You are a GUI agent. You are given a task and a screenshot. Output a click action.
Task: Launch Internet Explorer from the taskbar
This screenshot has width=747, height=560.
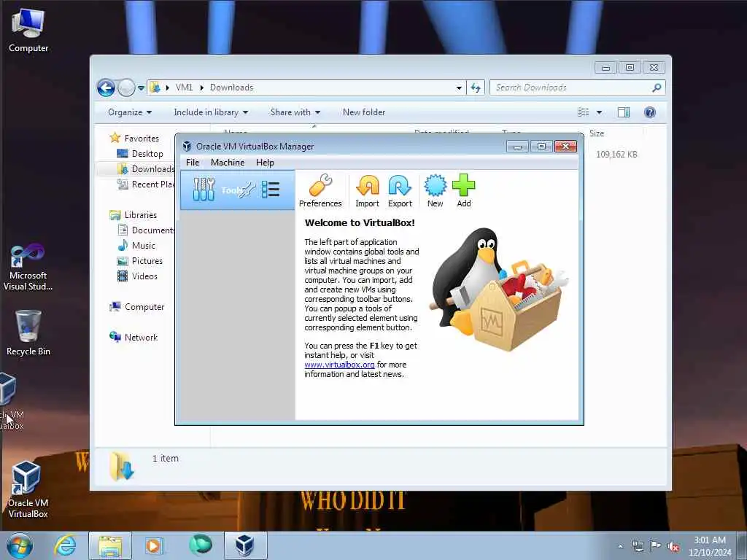click(x=66, y=545)
